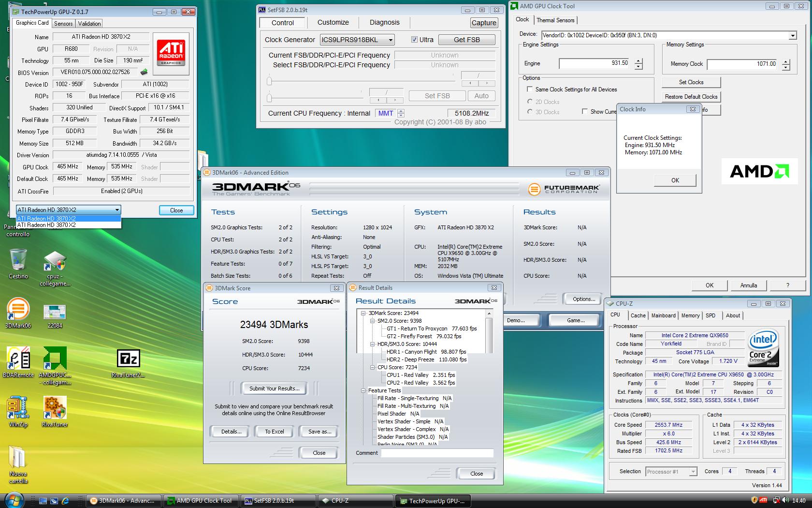This screenshot has width=812, height=508.
Task: Switch to the Sensors tab in GPU-Z
Action: point(63,23)
